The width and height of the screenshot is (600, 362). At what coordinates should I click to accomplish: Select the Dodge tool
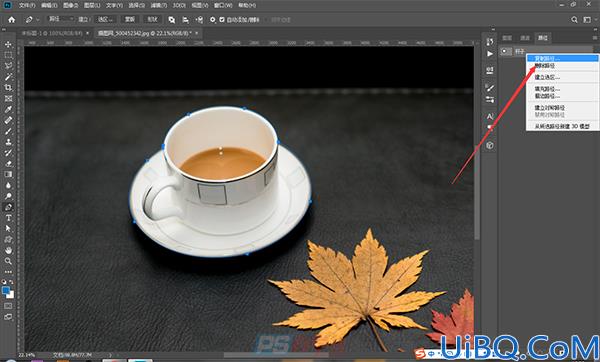point(8,196)
